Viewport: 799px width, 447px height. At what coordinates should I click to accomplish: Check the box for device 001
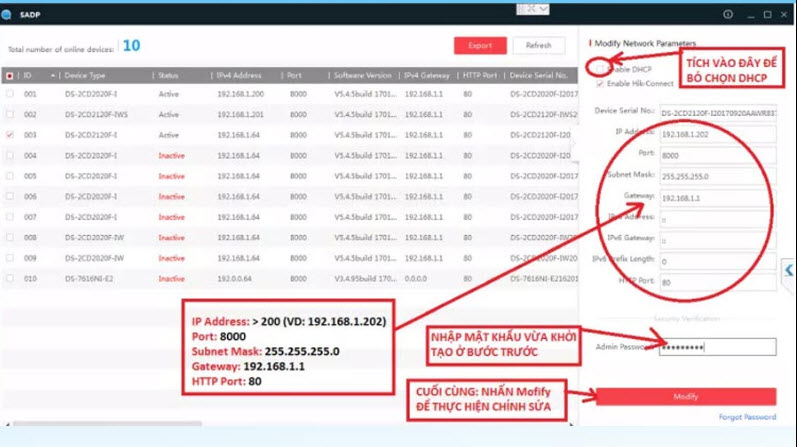[10, 94]
